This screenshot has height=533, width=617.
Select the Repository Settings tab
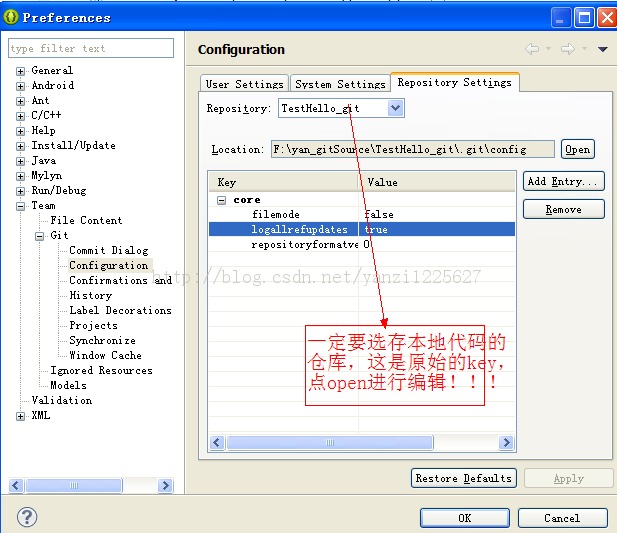pyautogui.click(x=454, y=82)
